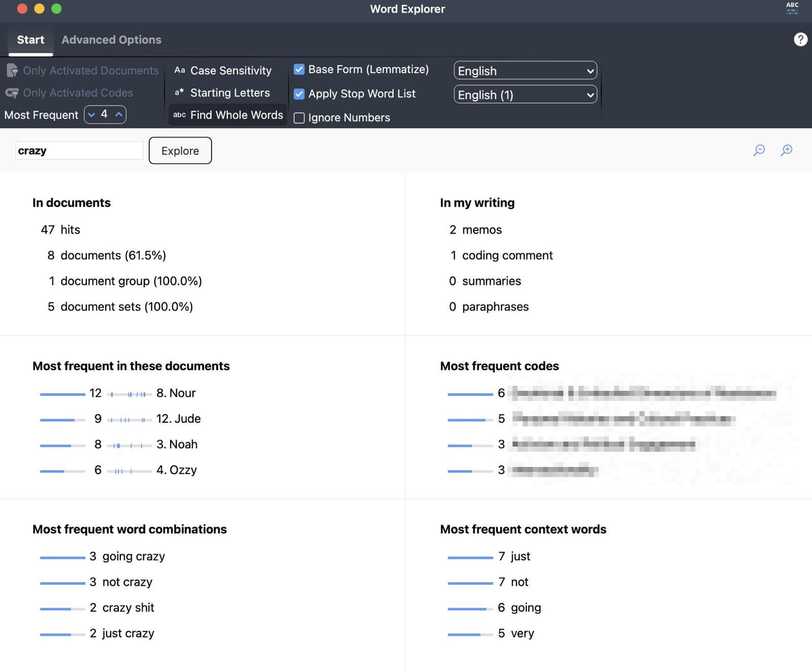The height and width of the screenshot is (672, 812).
Task: Click the Explore button
Action: pyautogui.click(x=180, y=151)
